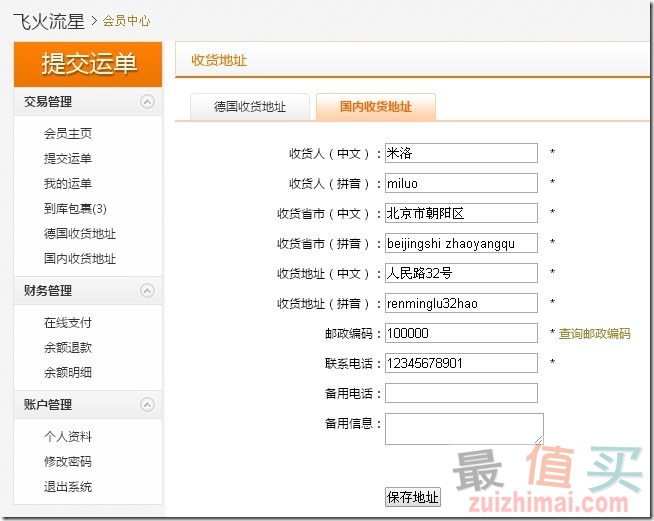Click the 提交运单 orange banner button
Image resolution: width=654 pixels, height=521 pixels.
[88, 64]
